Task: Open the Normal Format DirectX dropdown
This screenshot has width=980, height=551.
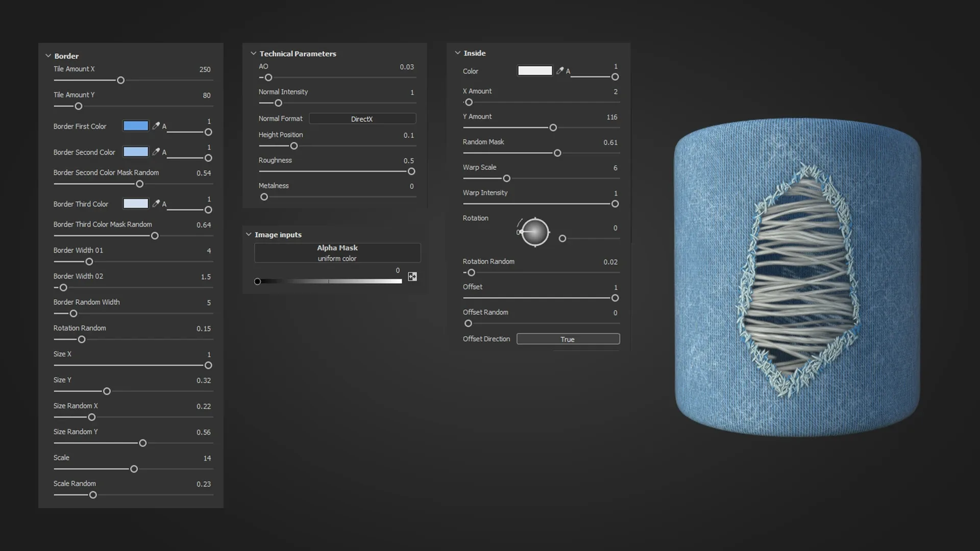Action: pyautogui.click(x=362, y=118)
